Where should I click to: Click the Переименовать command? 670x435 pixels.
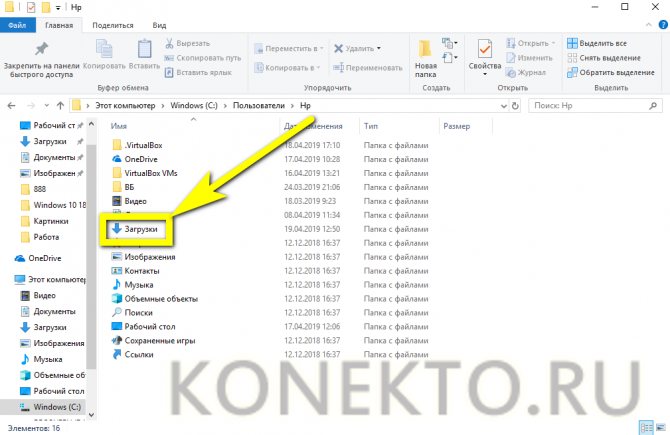(367, 68)
